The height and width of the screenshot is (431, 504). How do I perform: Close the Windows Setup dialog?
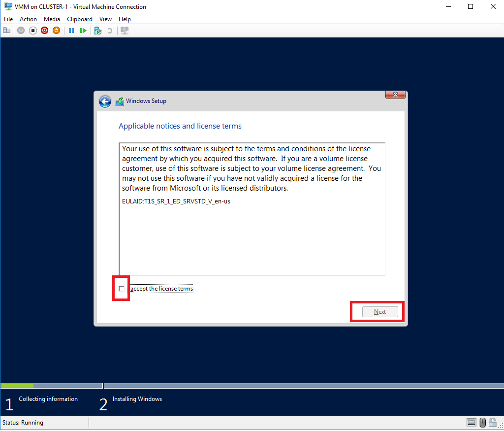coord(395,95)
